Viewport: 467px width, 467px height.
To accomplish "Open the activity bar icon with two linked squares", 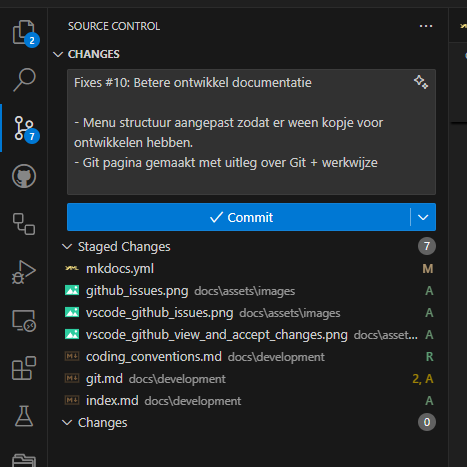I will (24, 224).
